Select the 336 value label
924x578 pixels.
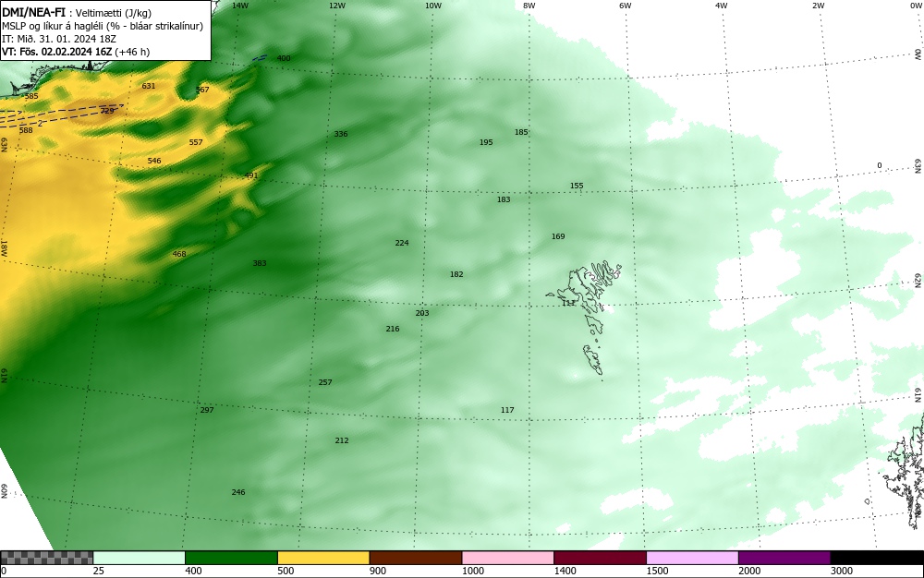[341, 134]
